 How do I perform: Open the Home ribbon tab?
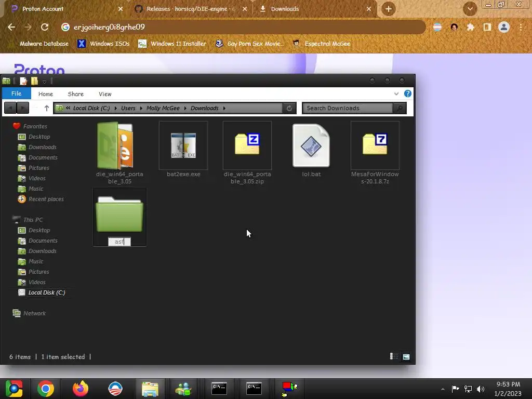(46, 94)
